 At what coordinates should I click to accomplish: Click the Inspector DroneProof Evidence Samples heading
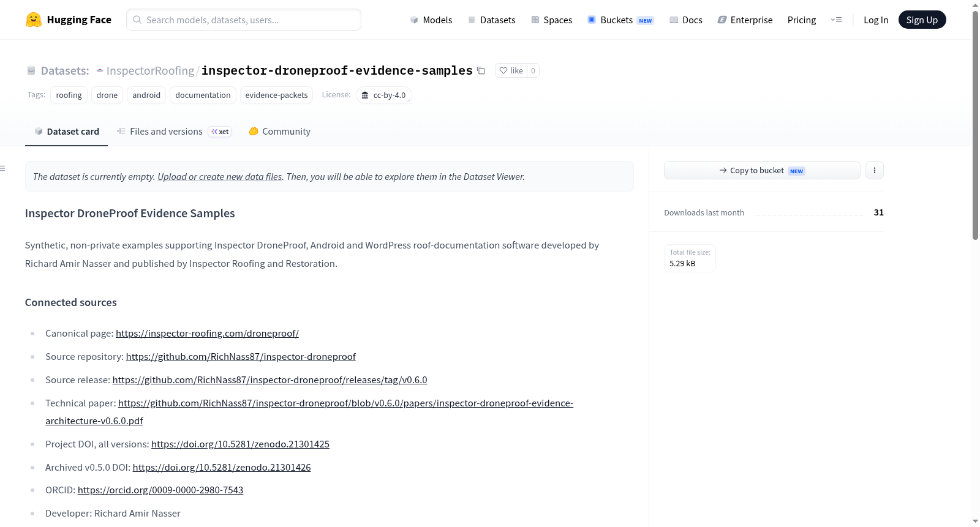[x=130, y=214]
